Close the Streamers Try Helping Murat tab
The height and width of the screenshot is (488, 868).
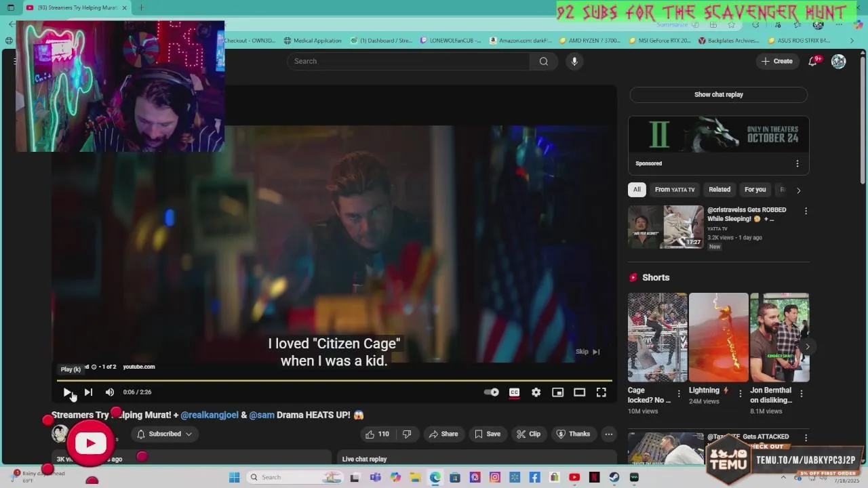pyautogui.click(x=124, y=7)
